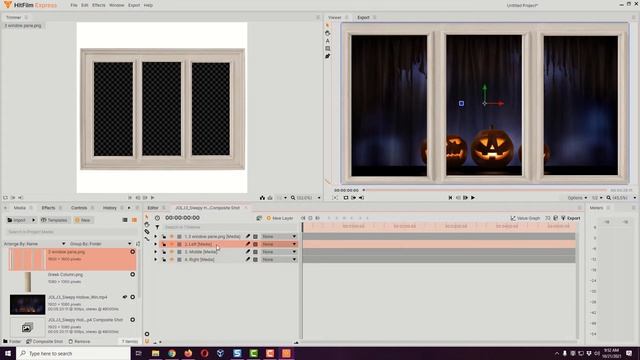Add 3 window pane.png to timeline via plus
Viewport: 640px width, 360px height.
pyautogui.click(x=133, y=252)
